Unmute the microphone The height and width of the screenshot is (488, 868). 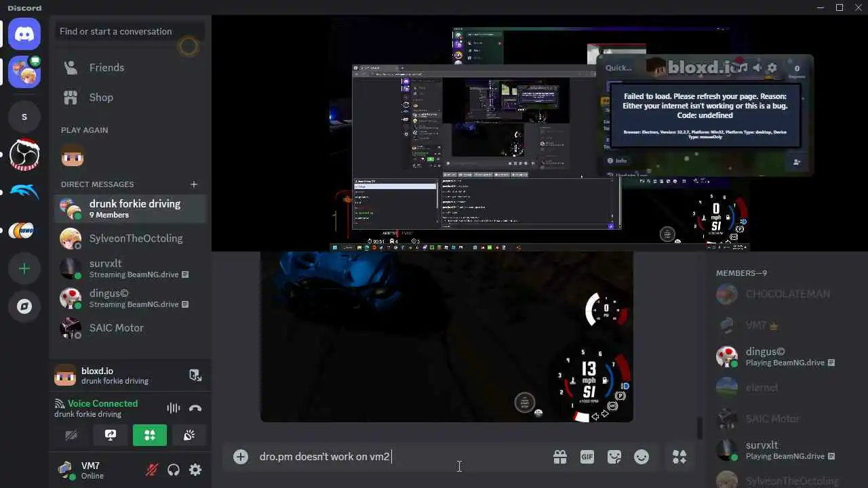point(152,470)
